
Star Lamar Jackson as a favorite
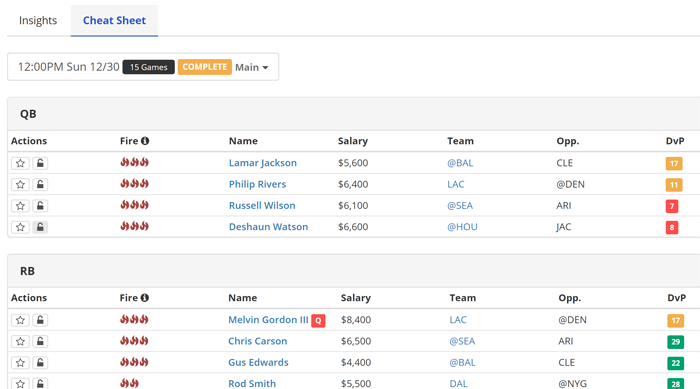21,163
